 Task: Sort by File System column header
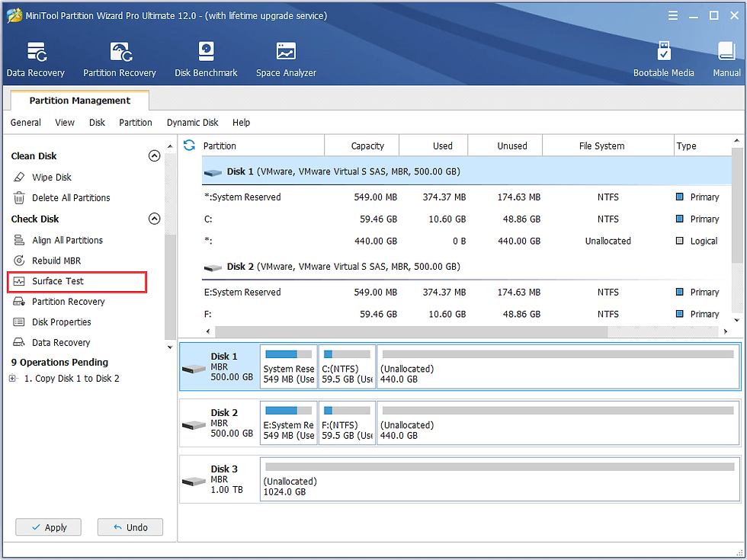[x=608, y=146]
